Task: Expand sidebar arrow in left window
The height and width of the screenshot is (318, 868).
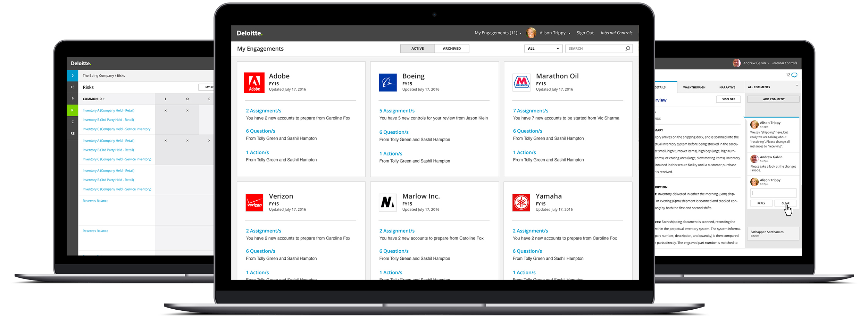Action: [x=73, y=75]
